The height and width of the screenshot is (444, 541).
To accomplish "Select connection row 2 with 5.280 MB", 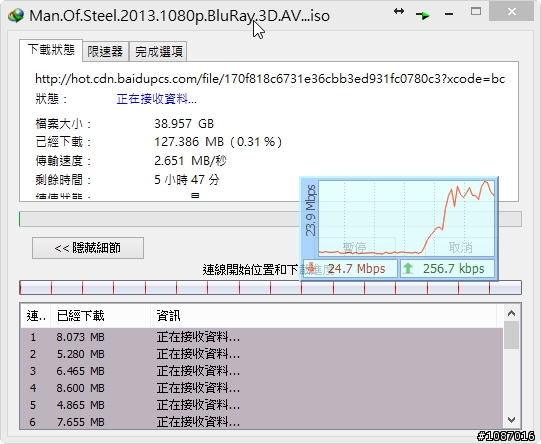I will [x=262, y=354].
